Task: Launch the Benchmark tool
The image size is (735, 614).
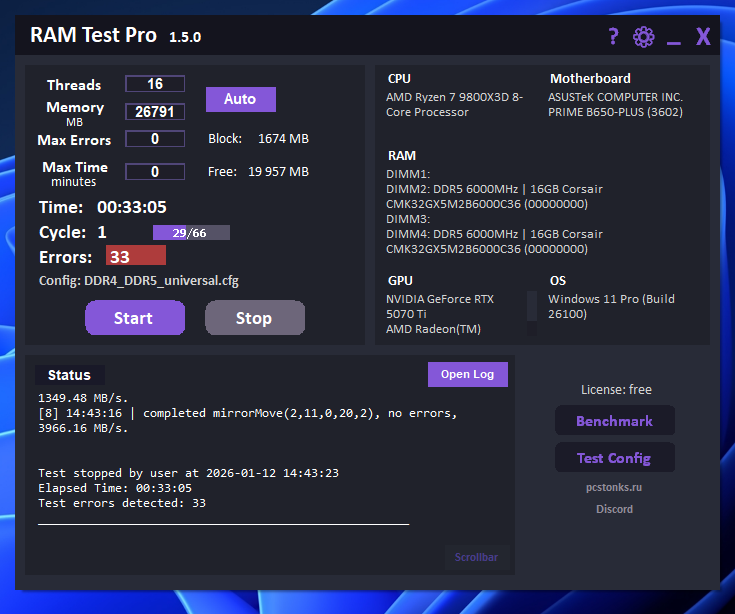Action: (614, 421)
